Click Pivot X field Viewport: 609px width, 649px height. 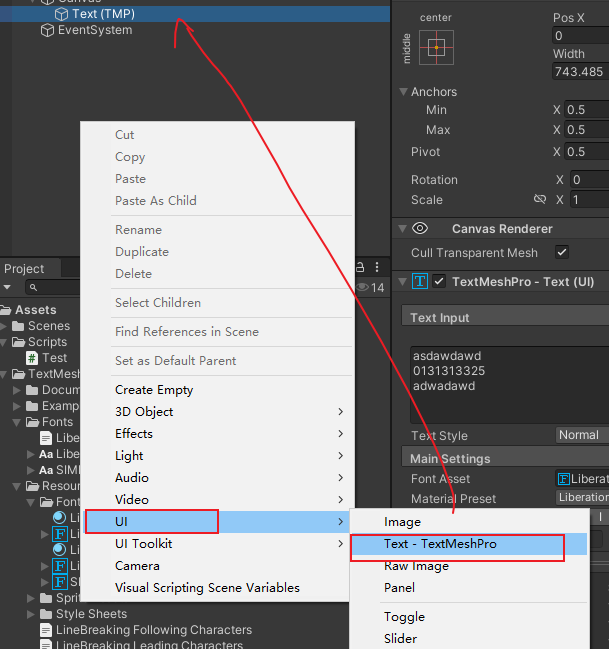pyautogui.click(x=587, y=151)
